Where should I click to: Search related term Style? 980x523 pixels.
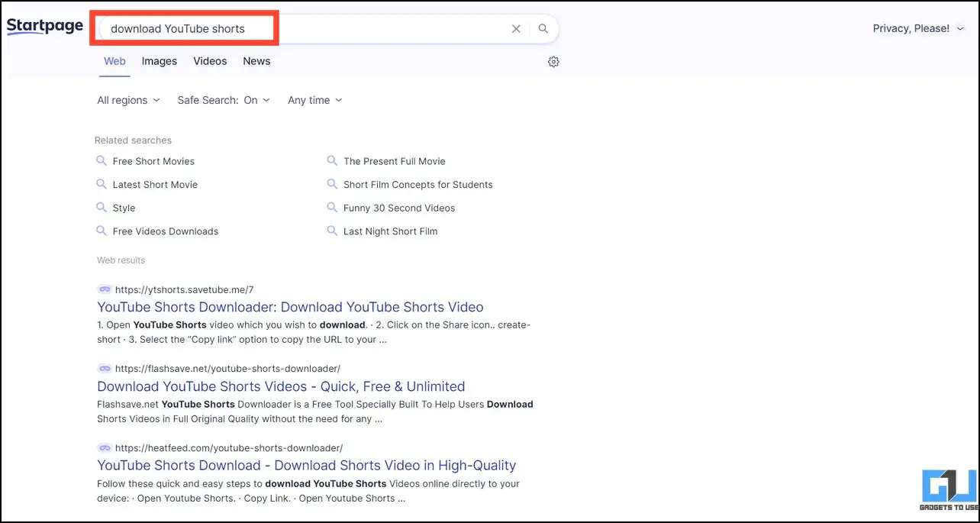pos(124,208)
